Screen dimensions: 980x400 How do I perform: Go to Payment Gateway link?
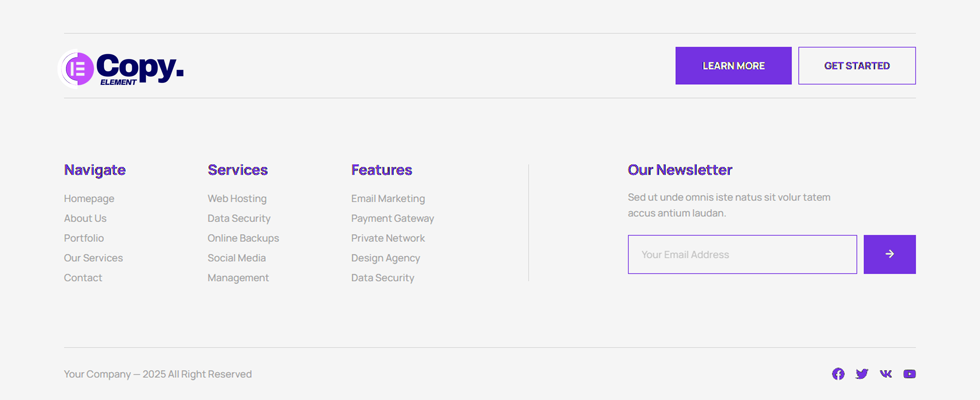pos(393,218)
